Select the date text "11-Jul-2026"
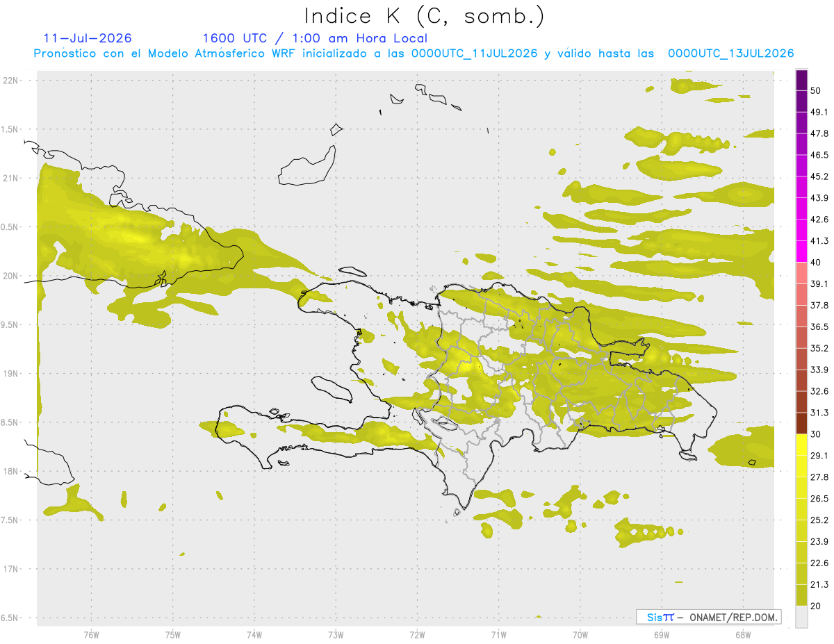This screenshot has height=644, width=834. 88,38
